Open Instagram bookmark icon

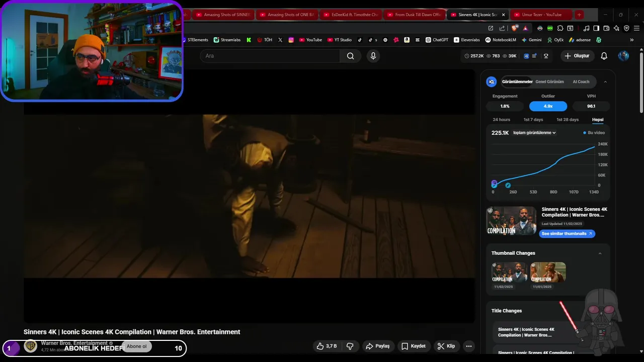point(291,40)
